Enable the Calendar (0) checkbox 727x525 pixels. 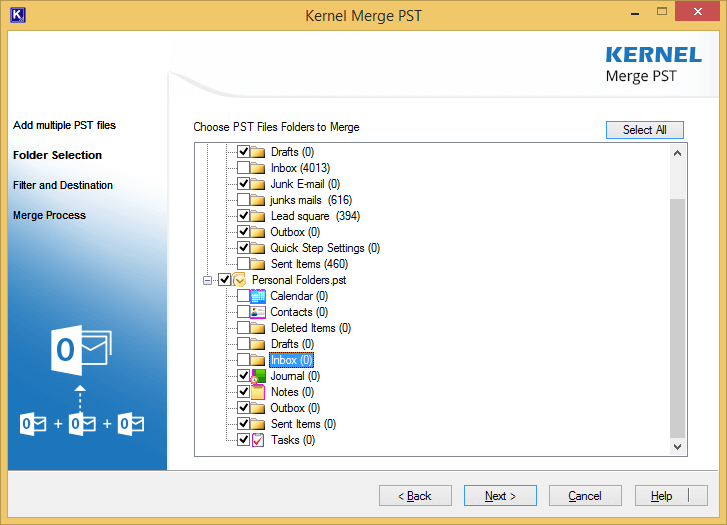point(243,295)
